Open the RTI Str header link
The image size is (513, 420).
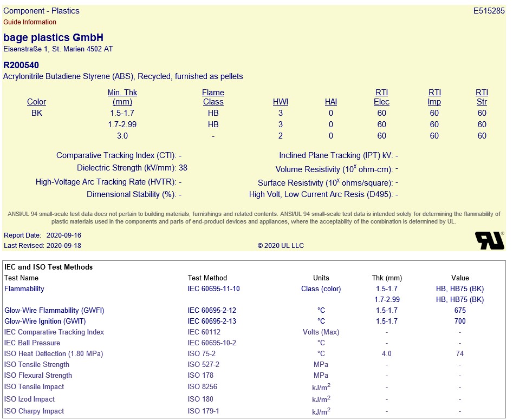coord(482,97)
